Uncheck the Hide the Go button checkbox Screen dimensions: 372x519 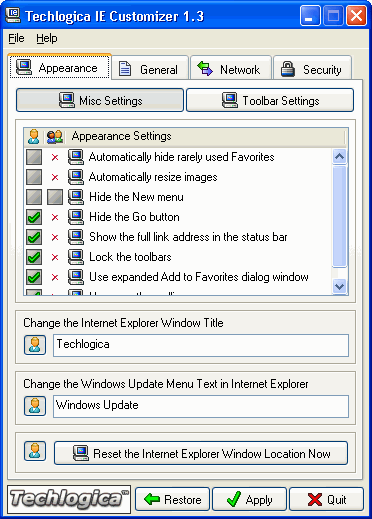coord(34,217)
